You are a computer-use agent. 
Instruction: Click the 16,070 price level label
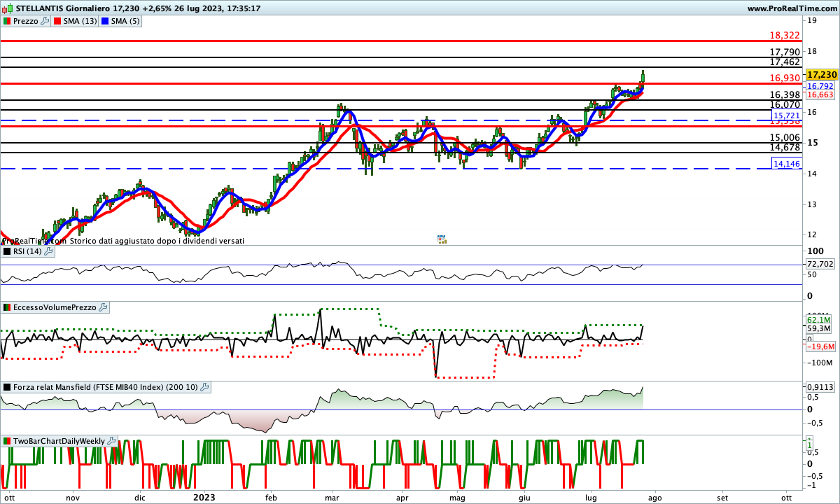click(785, 104)
